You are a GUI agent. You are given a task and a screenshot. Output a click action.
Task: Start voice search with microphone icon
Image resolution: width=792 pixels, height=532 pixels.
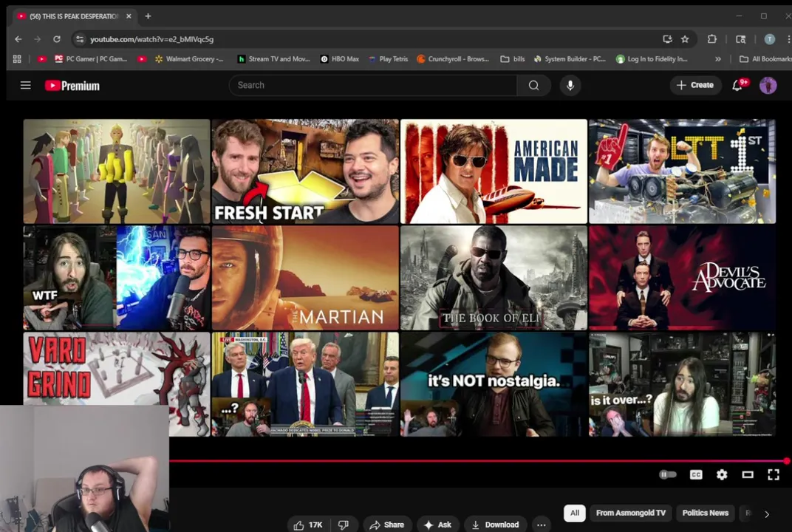pyautogui.click(x=570, y=86)
